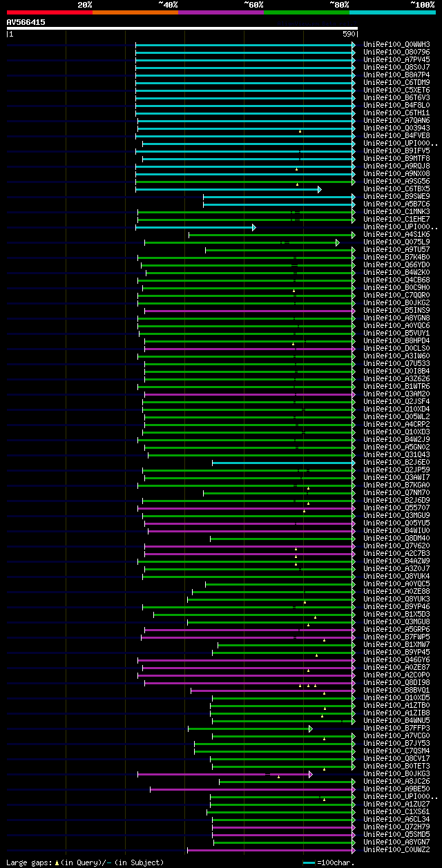Open the UniRef100_Q72H79 entry

pos(396,827)
